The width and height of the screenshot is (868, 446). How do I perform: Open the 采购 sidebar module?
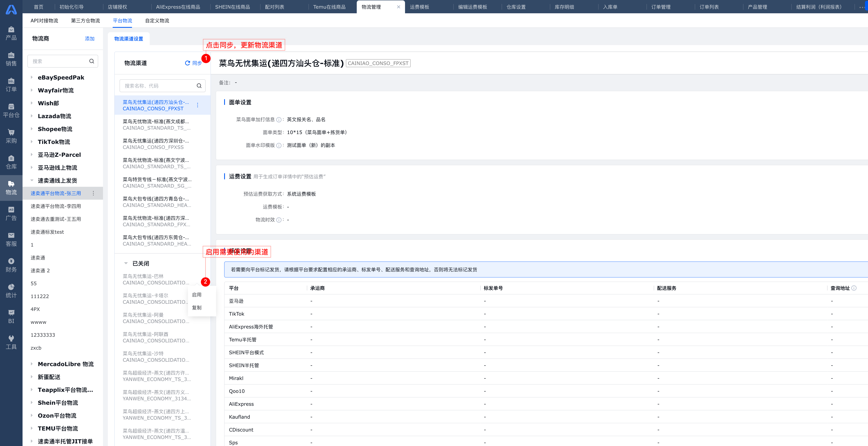pos(11,136)
